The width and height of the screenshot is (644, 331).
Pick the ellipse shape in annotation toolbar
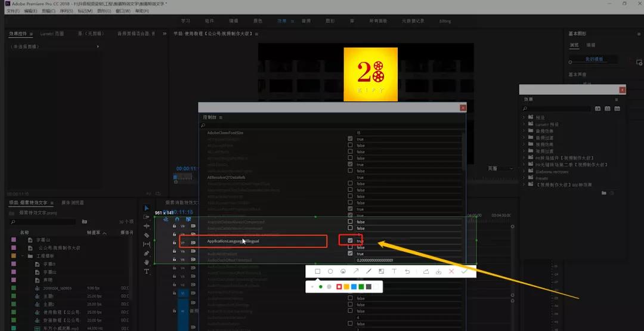[x=330, y=271]
